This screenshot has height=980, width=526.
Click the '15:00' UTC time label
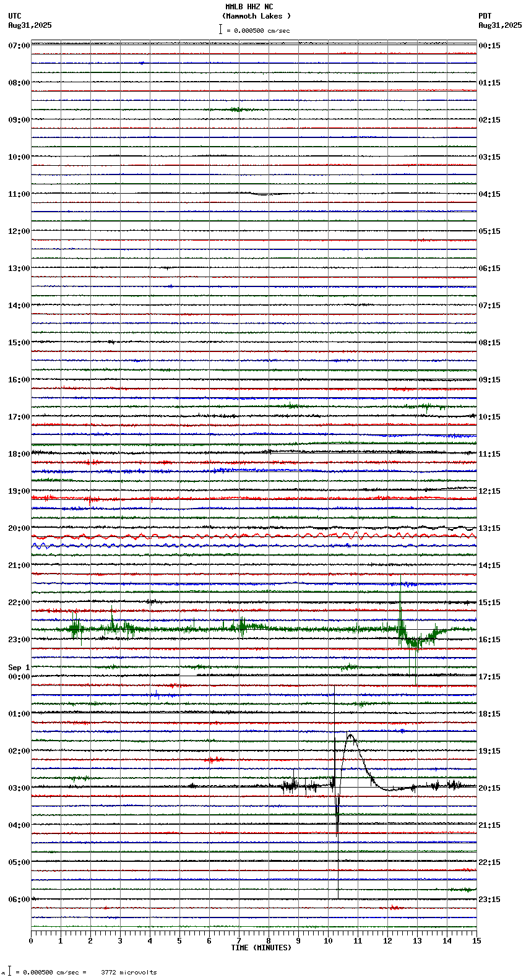pos(19,343)
